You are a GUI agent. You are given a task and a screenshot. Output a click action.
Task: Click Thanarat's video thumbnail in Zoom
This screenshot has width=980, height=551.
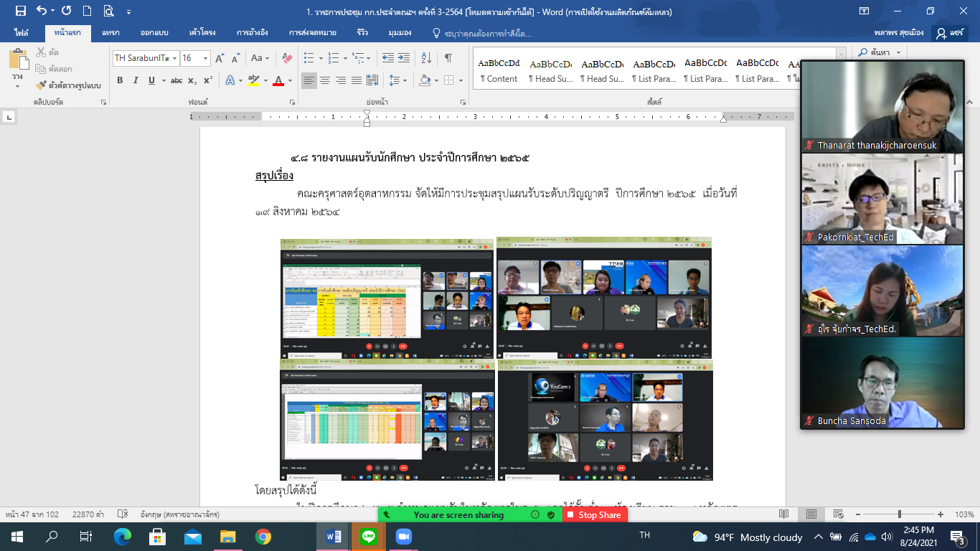click(x=882, y=106)
